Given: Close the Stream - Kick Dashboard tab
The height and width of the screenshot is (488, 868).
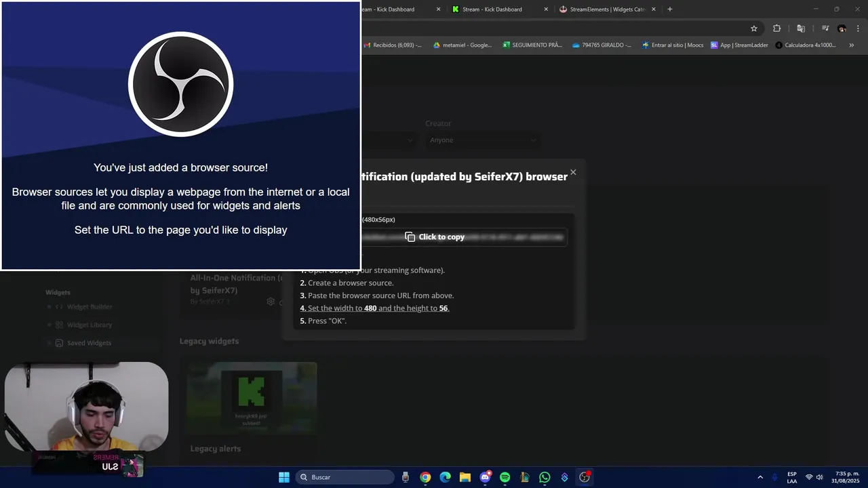Looking at the screenshot, I should pos(546,9).
